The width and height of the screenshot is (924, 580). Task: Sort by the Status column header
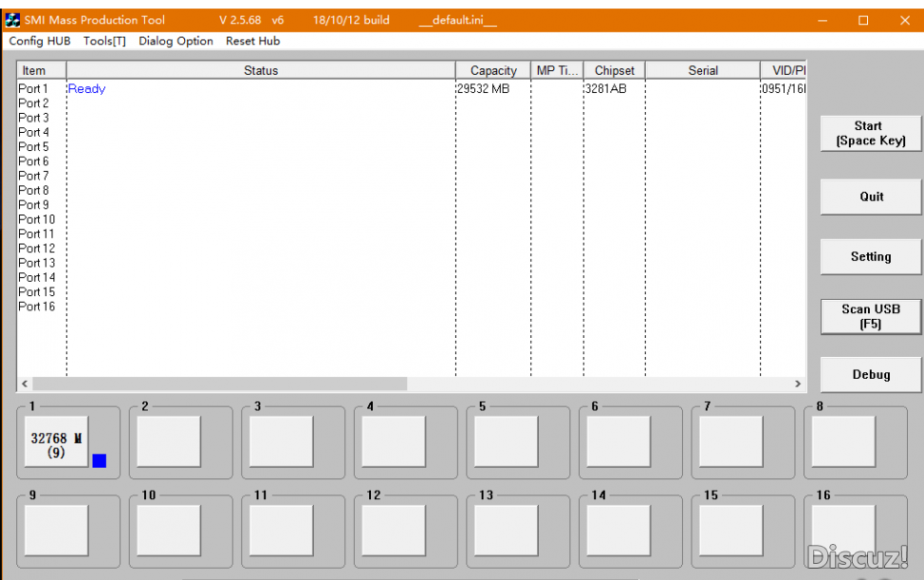261,70
